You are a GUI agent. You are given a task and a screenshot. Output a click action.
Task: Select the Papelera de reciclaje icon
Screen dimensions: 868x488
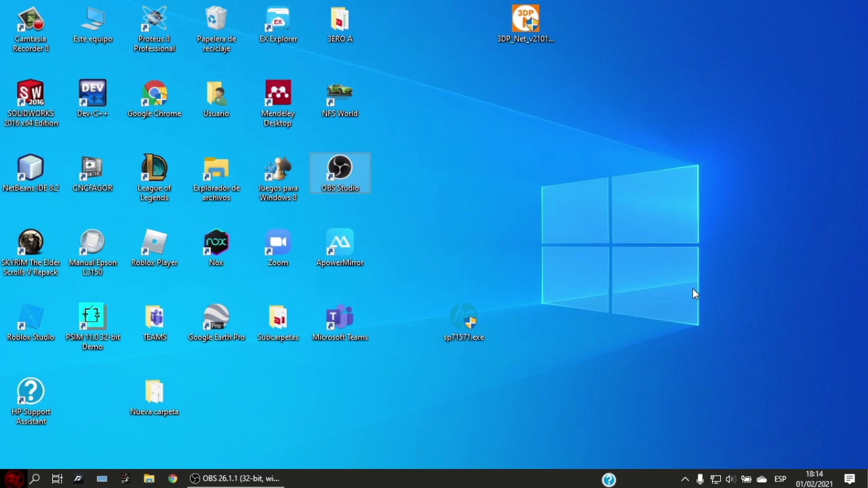pyautogui.click(x=216, y=30)
